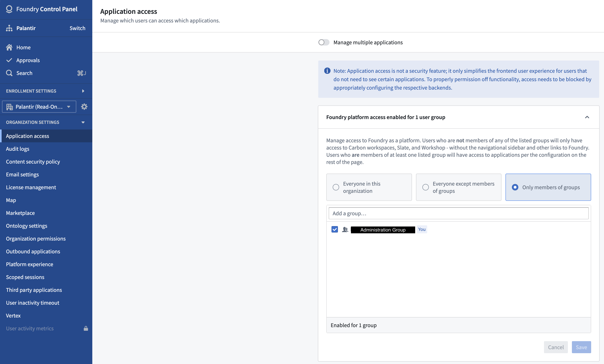This screenshot has width=604, height=364.
Task: Click the Enabled for 1 group footer text
Action: pyautogui.click(x=354, y=325)
